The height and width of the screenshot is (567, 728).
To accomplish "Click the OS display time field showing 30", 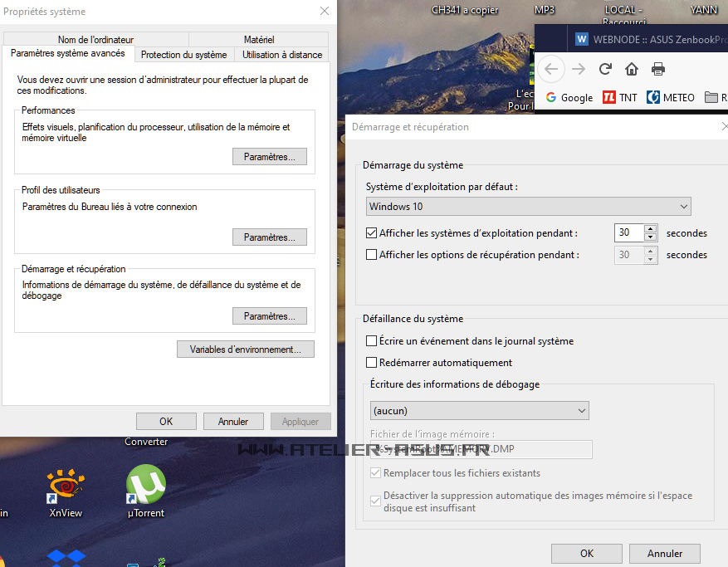I will tap(628, 233).
